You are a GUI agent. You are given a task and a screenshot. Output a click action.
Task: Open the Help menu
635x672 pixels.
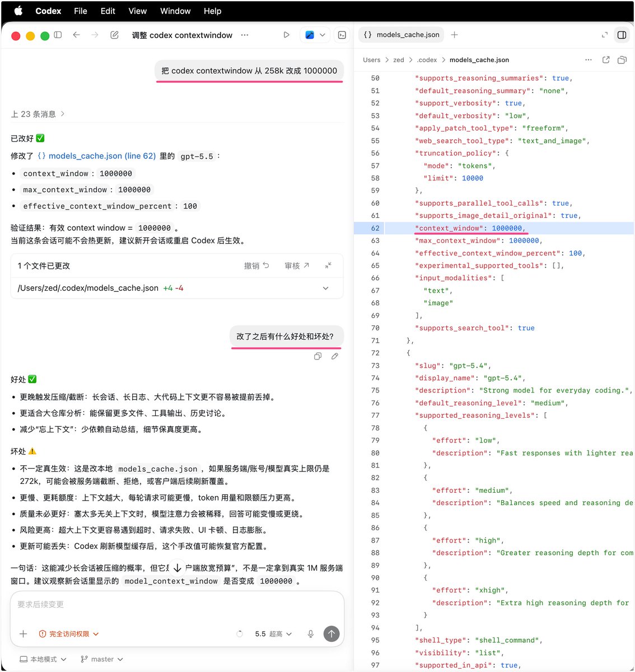coord(212,11)
